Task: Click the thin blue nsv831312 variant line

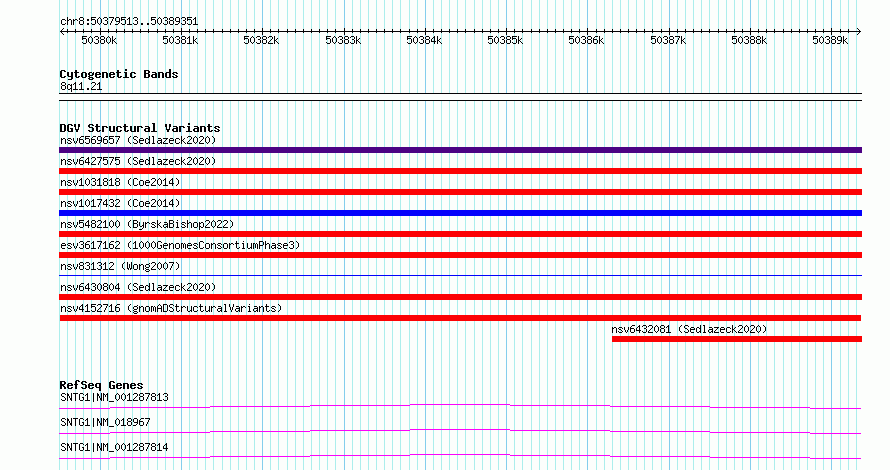Action: pyautogui.click(x=460, y=276)
